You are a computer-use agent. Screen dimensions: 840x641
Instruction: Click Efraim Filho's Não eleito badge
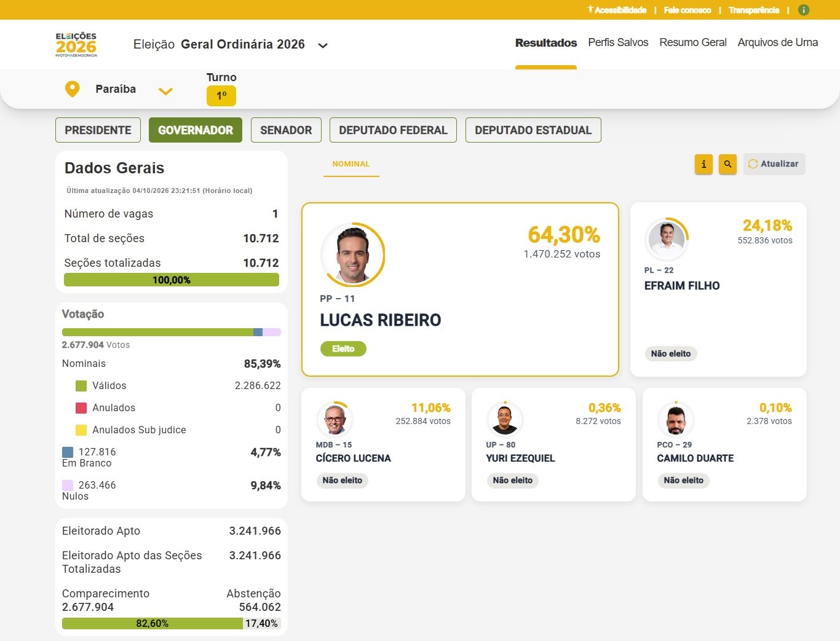click(671, 354)
